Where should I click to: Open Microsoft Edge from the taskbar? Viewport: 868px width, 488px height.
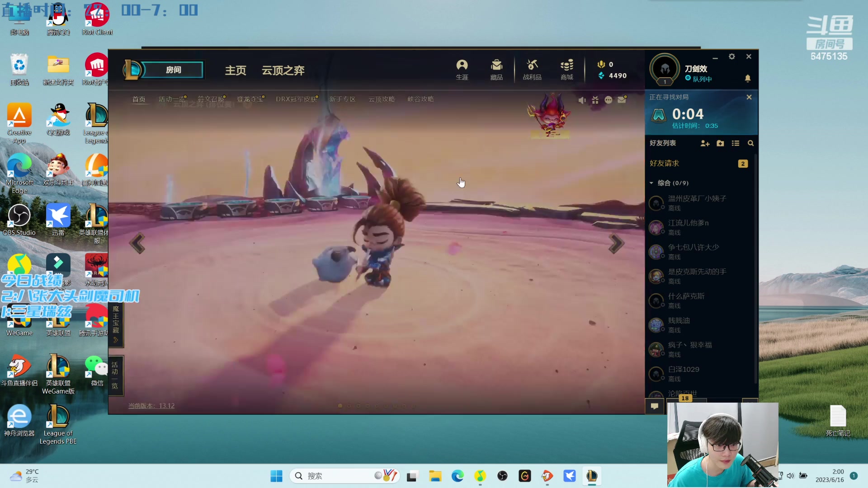458,476
